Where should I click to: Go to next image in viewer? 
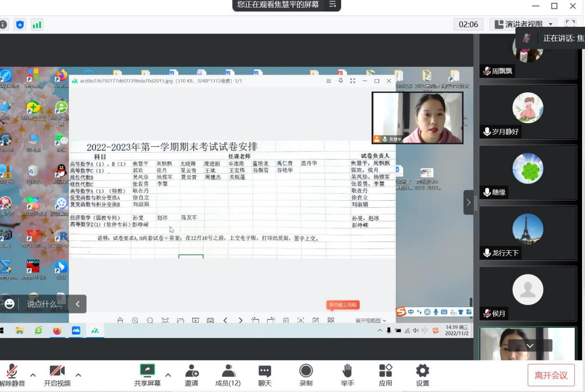241,320
